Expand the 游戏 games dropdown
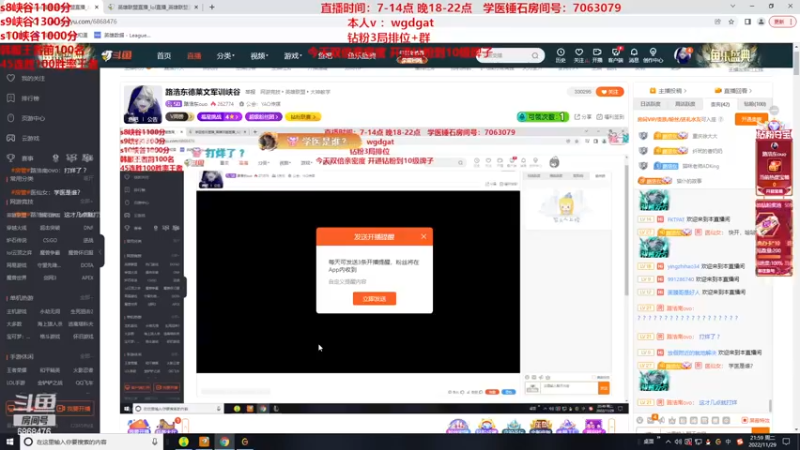 (293, 56)
